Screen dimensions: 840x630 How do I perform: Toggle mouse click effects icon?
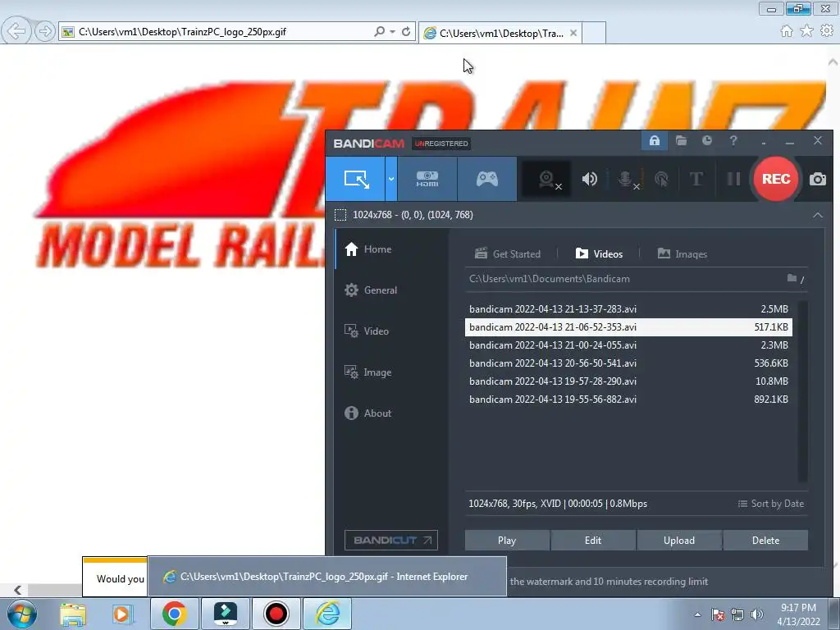pyautogui.click(x=662, y=179)
